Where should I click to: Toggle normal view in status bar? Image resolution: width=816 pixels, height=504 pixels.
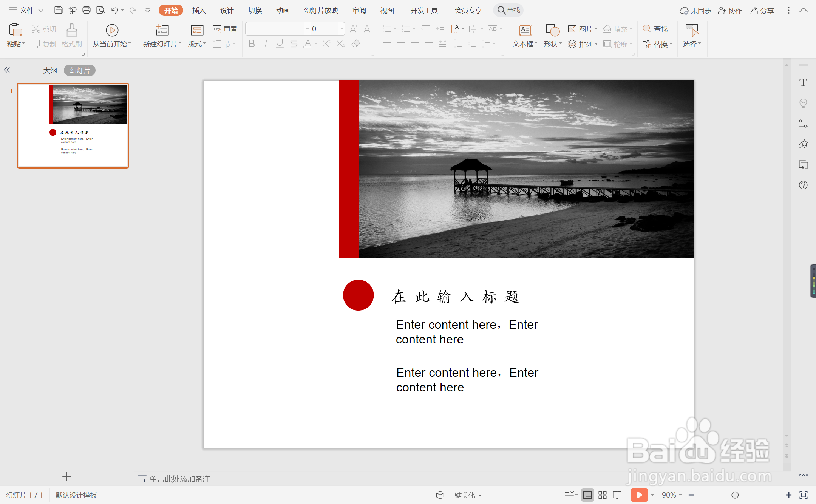pyautogui.click(x=587, y=495)
